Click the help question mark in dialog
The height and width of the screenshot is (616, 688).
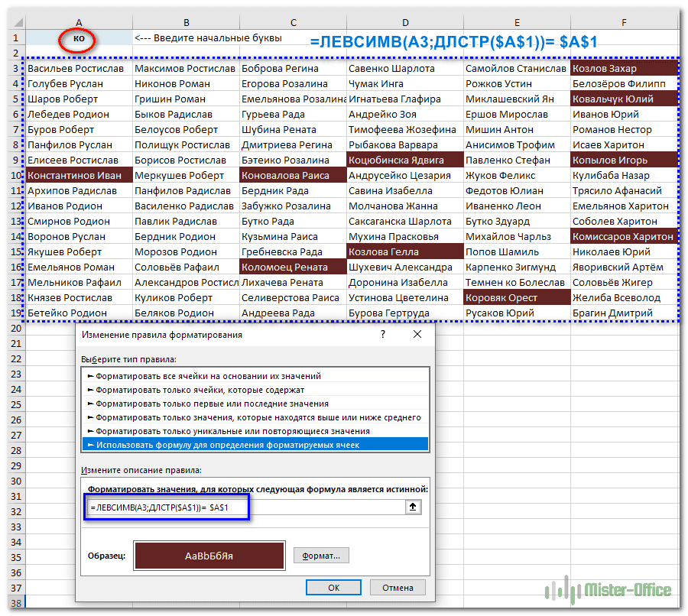coord(382,334)
